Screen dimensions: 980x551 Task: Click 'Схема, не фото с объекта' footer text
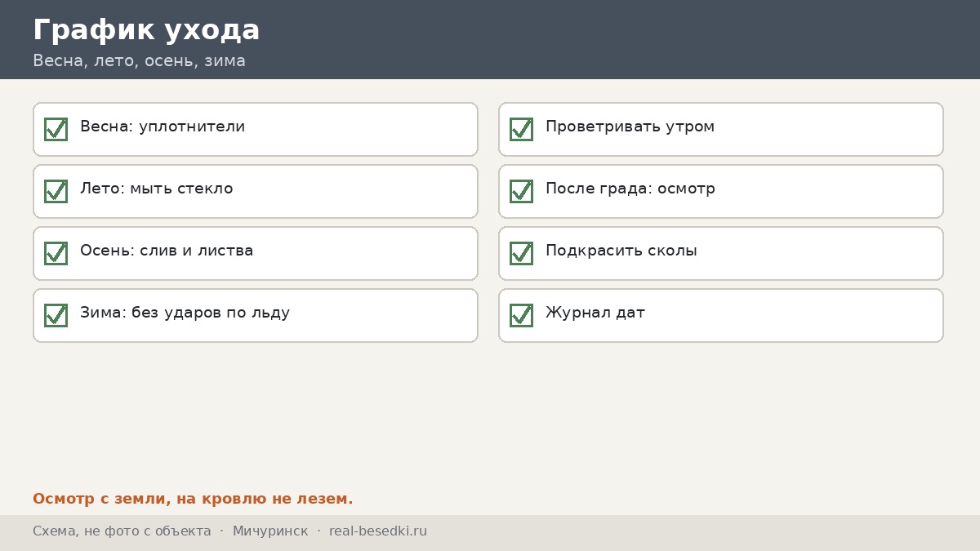pyautogui.click(x=122, y=531)
